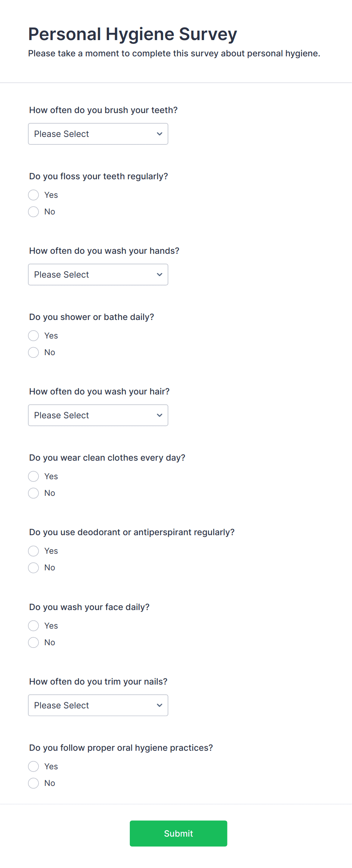
Task: Select Yes for washing face daily
Action: 33,626
